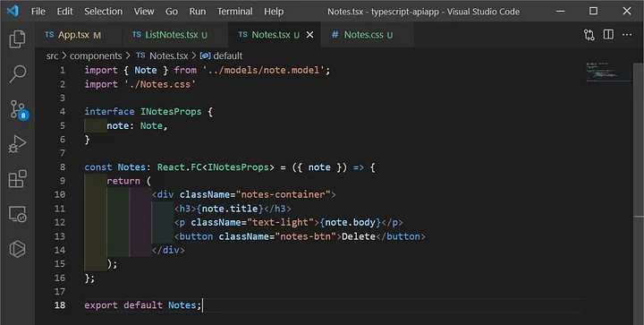The image size is (644, 325).
Task: Close the VS Code window
Action: 627,11
